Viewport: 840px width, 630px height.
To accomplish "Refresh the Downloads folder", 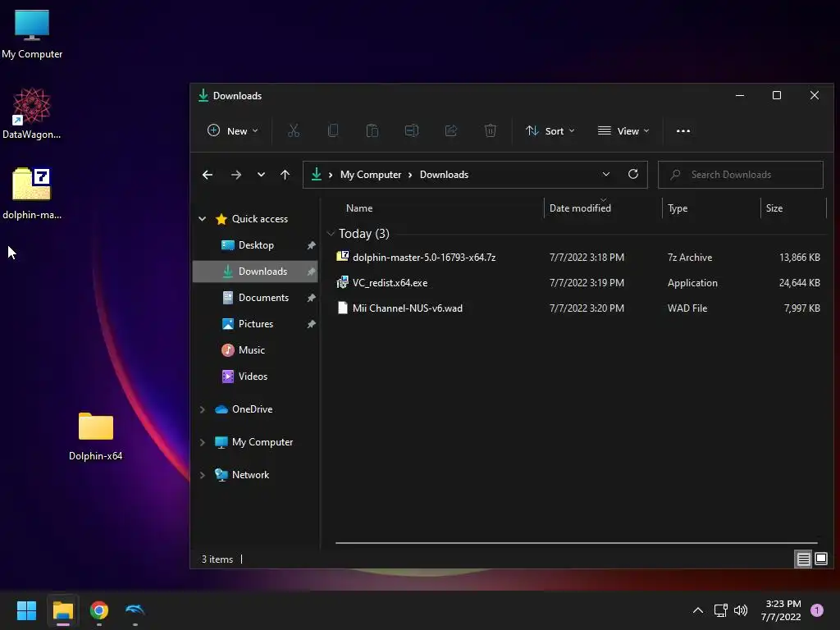I will coord(633,174).
